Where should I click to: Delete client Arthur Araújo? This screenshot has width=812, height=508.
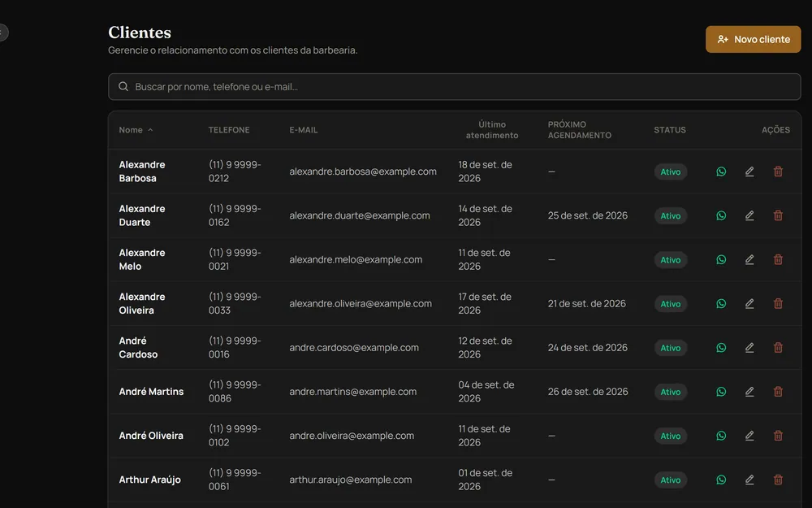tap(778, 480)
